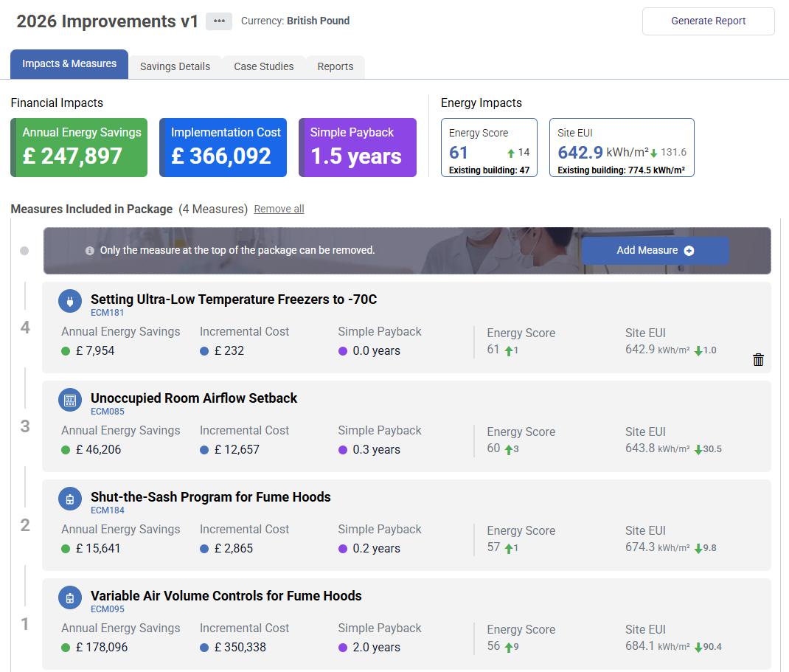
Task: Switch to the Savings Details tab
Action: [x=175, y=66]
